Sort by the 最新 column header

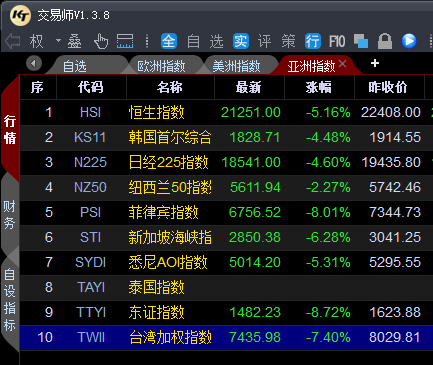pos(249,87)
